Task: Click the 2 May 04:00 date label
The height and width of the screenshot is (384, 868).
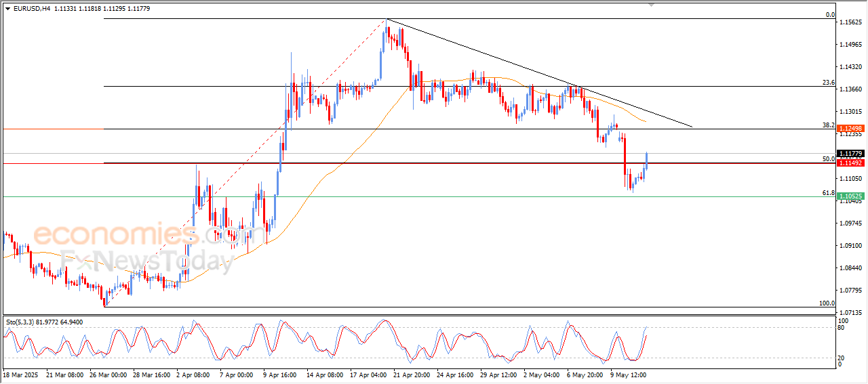Action: [x=542, y=374]
